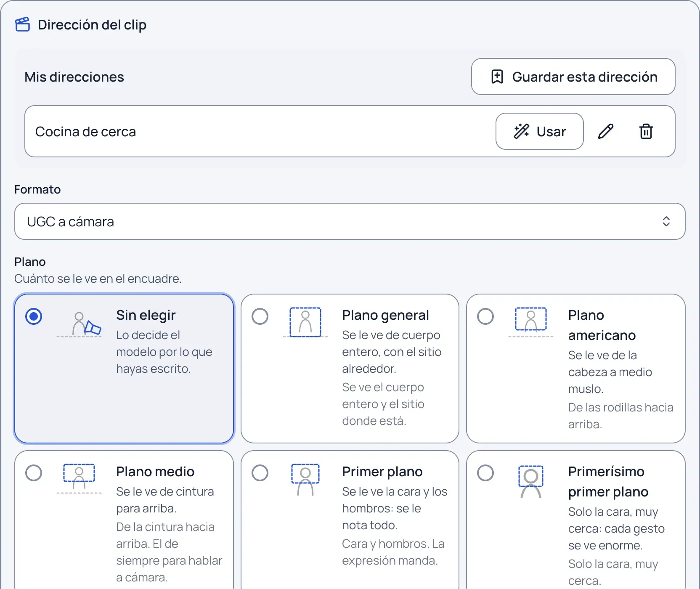Click the clapperboard icon beside Dirección del clip
The width and height of the screenshot is (700, 589).
[23, 24]
